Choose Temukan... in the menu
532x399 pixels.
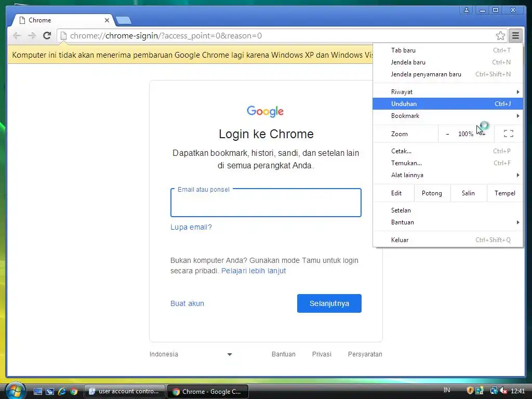[448, 163]
